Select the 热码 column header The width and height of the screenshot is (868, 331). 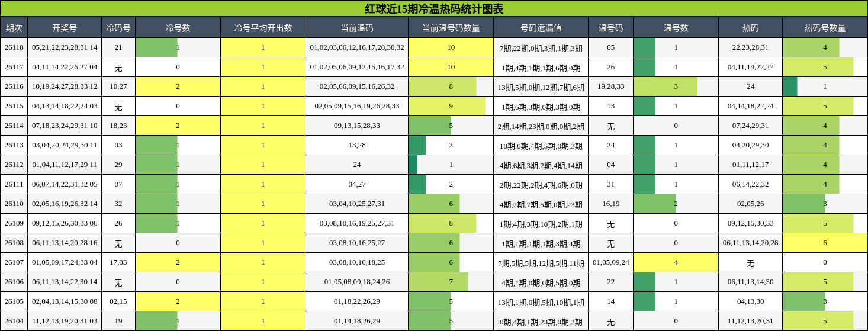750,28
